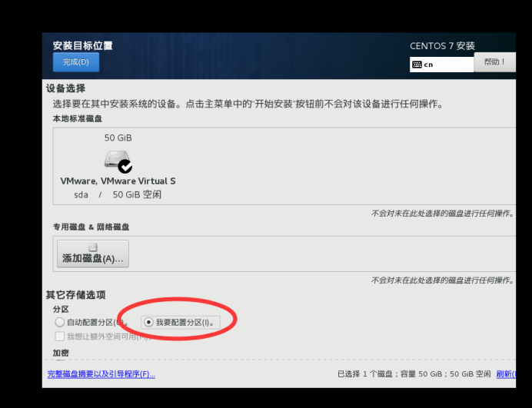Check 我想让额外空间可用 checkbox

point(60,337)
